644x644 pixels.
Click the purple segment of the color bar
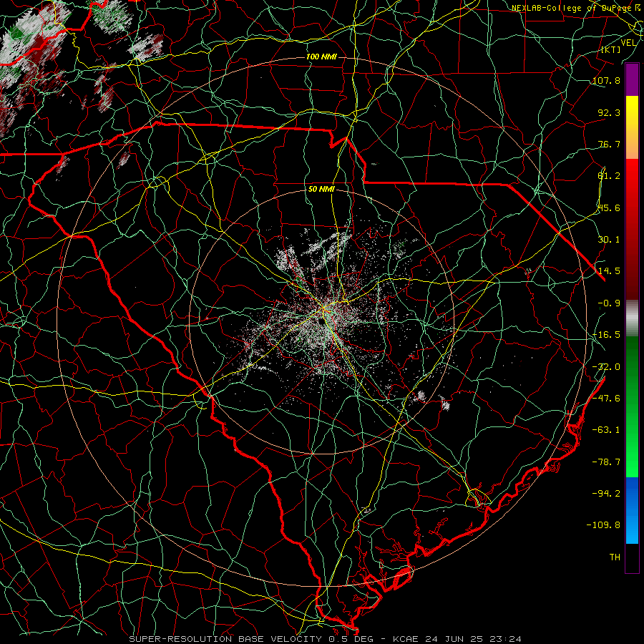point(632,80)
